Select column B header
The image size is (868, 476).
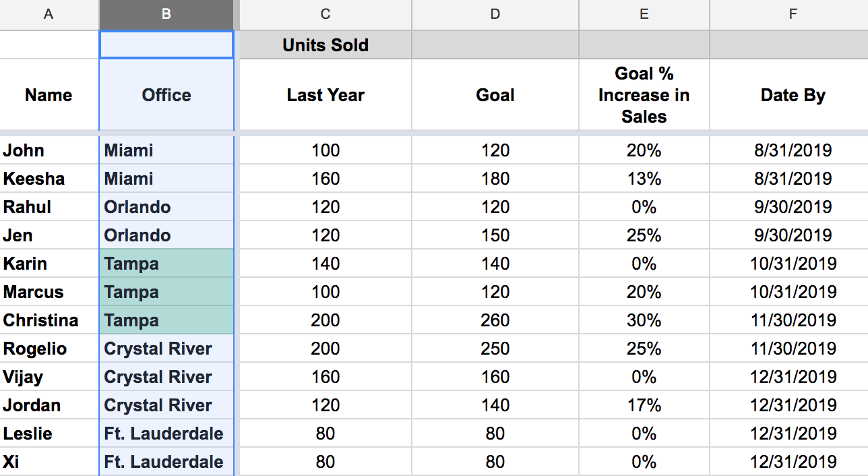[x=166, y=13]
